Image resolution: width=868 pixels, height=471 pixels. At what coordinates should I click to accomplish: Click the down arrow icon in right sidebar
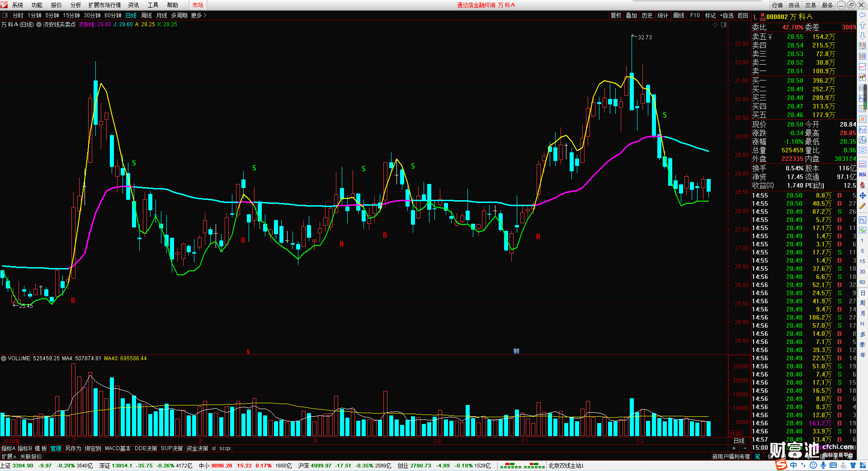(862, 35)
